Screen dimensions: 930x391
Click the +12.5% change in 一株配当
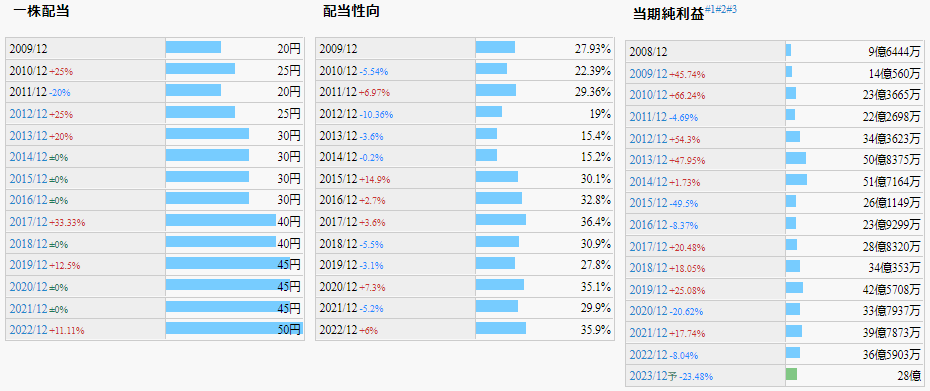[64, 266]
